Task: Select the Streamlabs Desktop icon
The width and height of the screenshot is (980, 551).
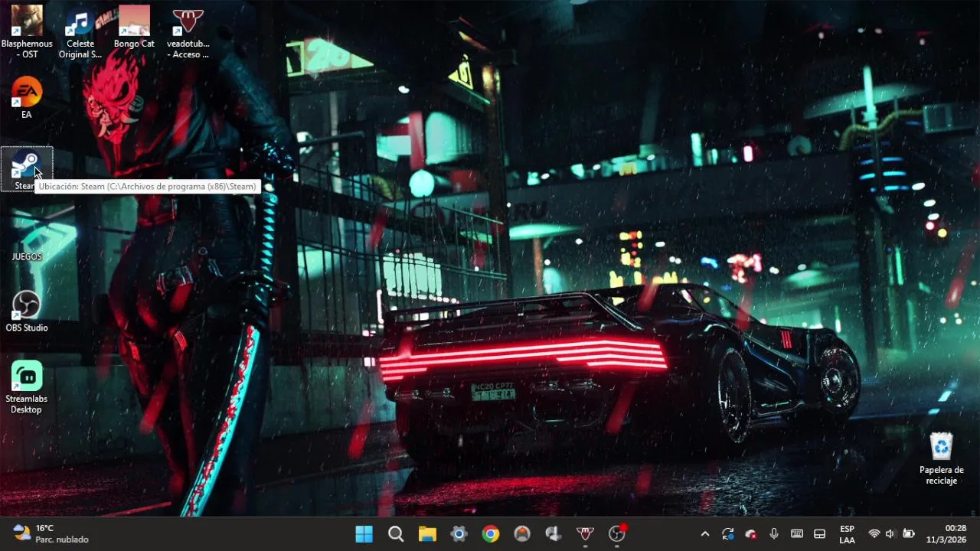Action: pyautogui.click(x=27, y=387)
